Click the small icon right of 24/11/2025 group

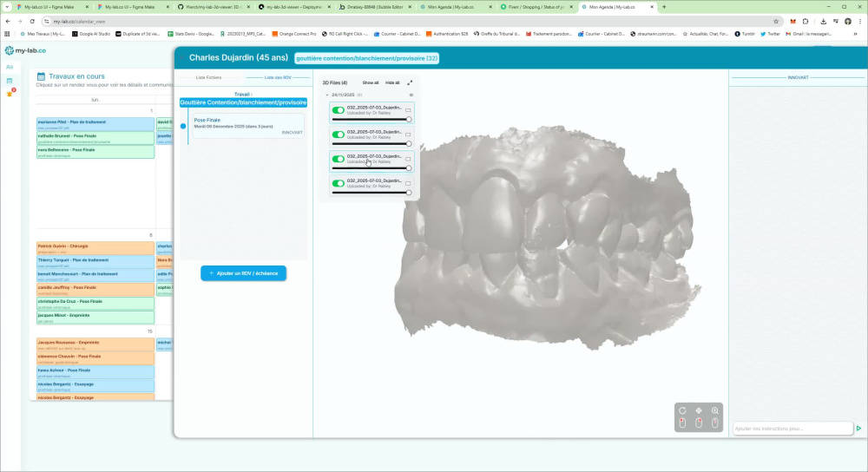tap(411, 95)
